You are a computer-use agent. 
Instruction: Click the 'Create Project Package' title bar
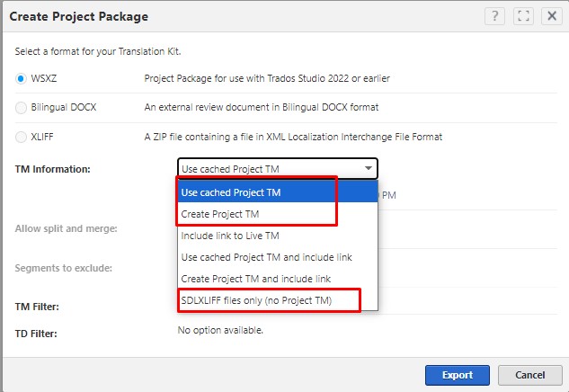point(79,16)
